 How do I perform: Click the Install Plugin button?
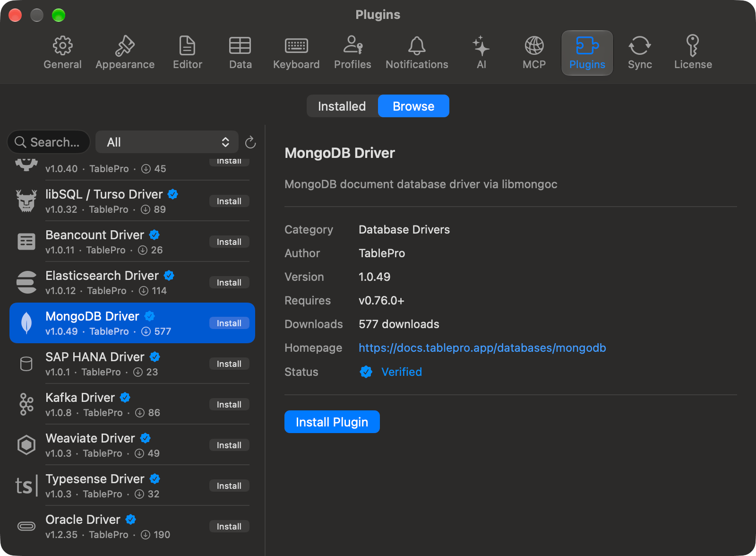click(332, 422)
